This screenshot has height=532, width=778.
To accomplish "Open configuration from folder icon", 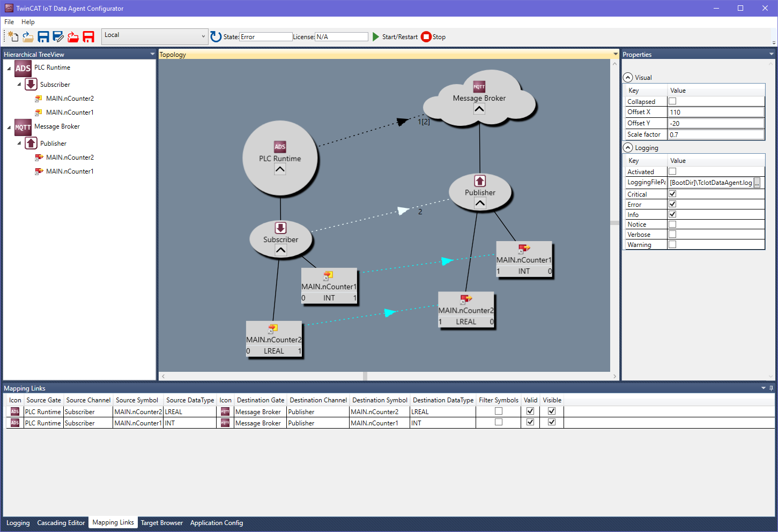I will (x=28, y=37).
